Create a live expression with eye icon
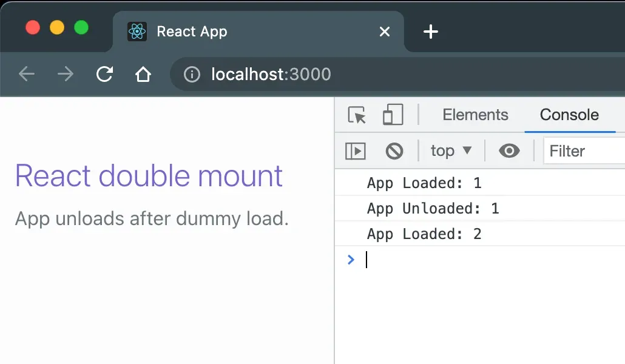Image resolution: width=625 pixels, height=364 pixels. click(509, 150)
